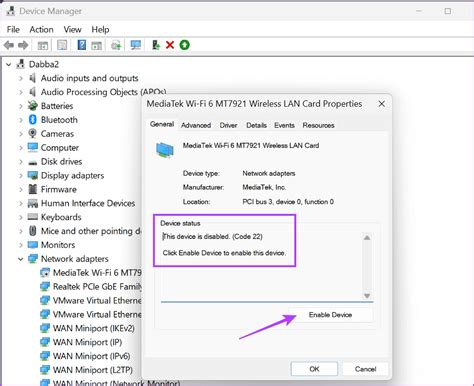Click the Mice and other pointing devices icon
This screenshot has width=474, height=386.
(33, 231)
